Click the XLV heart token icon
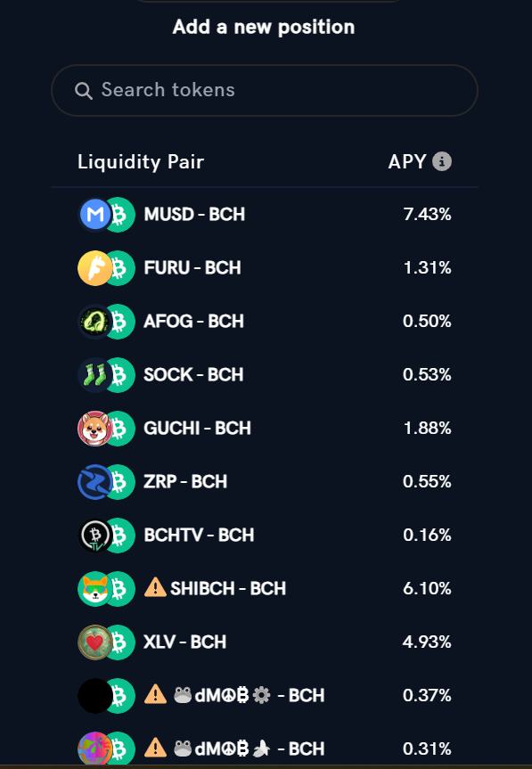Viewport: 532px width, 769px height. 95,642
